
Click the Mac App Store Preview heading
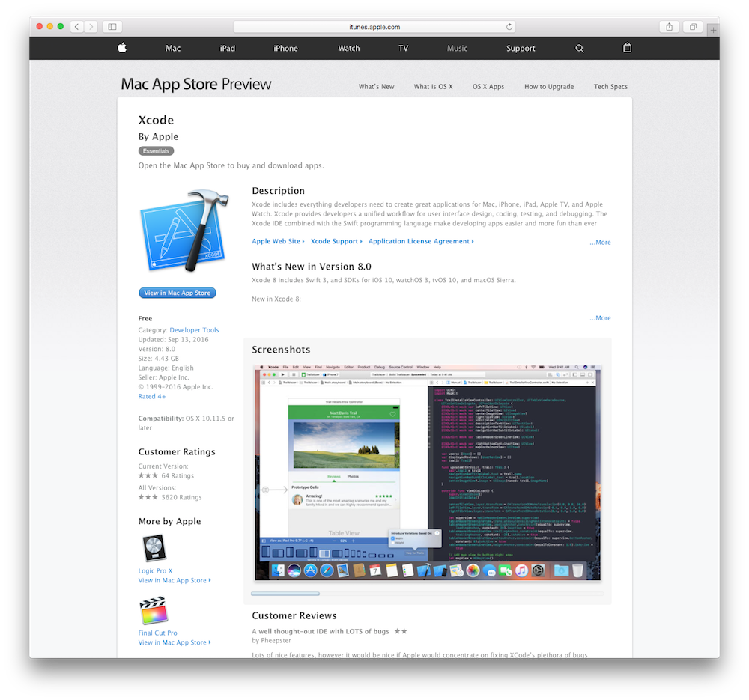pos(195,84)
